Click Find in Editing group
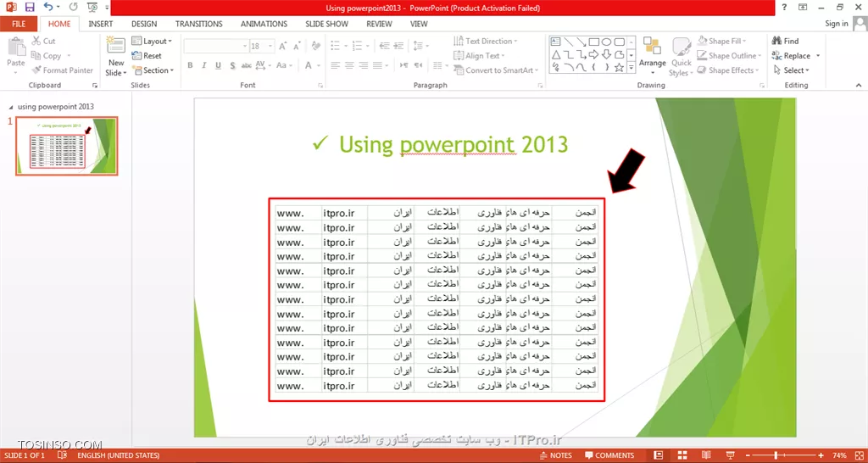This screenshot has height=463, width=868. [x=786, y=41]
